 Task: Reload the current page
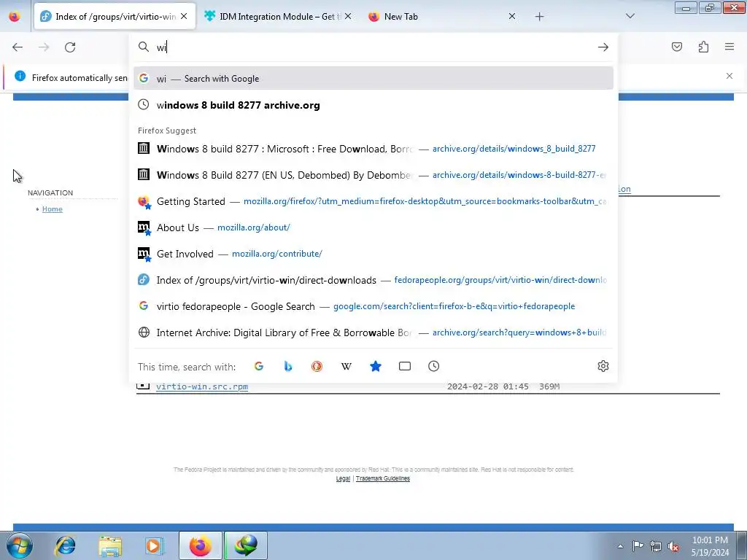(x=70, y=47)
